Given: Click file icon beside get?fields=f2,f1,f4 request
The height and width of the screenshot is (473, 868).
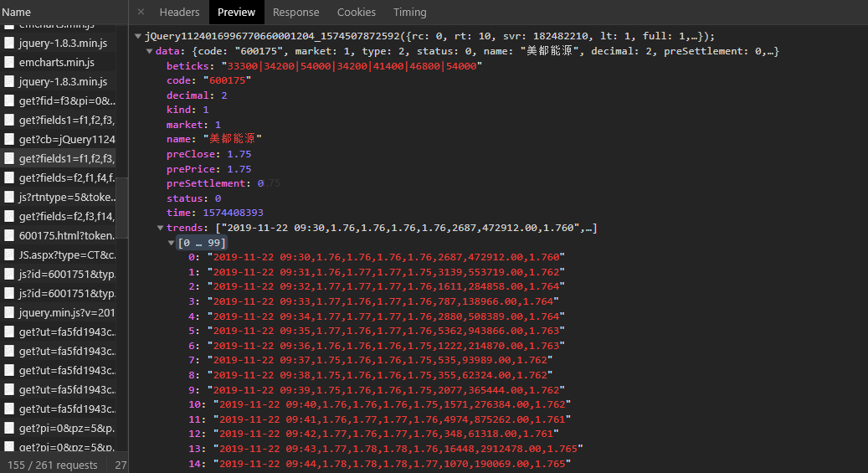Looking at the screenshot, I should tap(10, 177).
